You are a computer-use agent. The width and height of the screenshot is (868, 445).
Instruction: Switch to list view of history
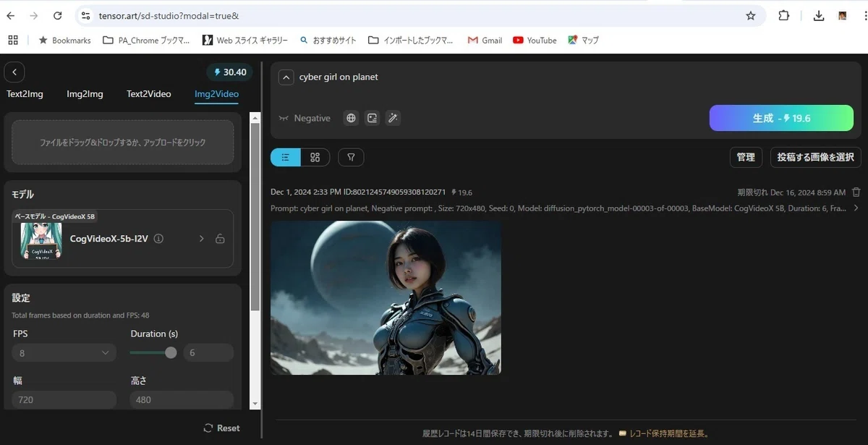[x=285, y=157]
